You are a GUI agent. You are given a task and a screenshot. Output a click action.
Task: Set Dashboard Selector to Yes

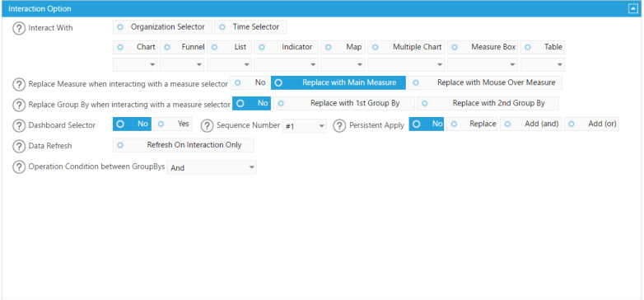click(x=173, y=124)
